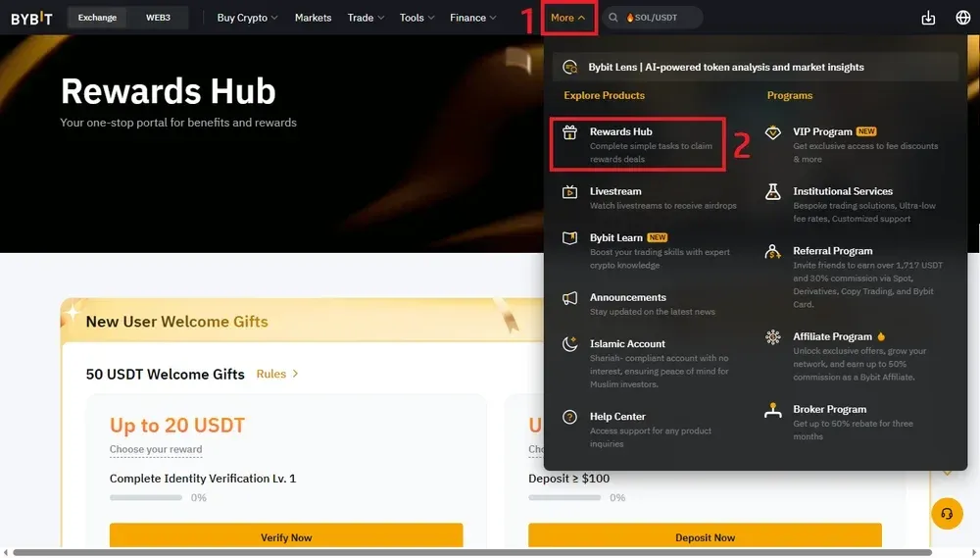Expand the Buy Crypto dropdown
The image size is (980, 558).
(x=248, y=18)
